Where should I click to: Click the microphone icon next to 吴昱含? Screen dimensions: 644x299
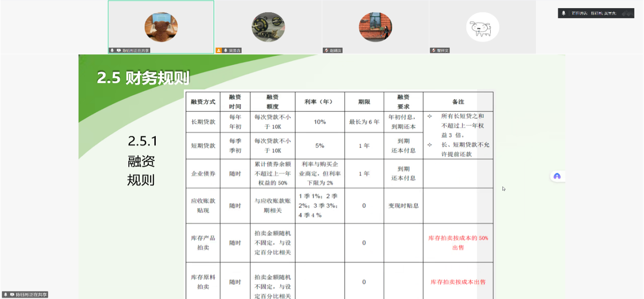pyautogui.click(x=225, y=51)
